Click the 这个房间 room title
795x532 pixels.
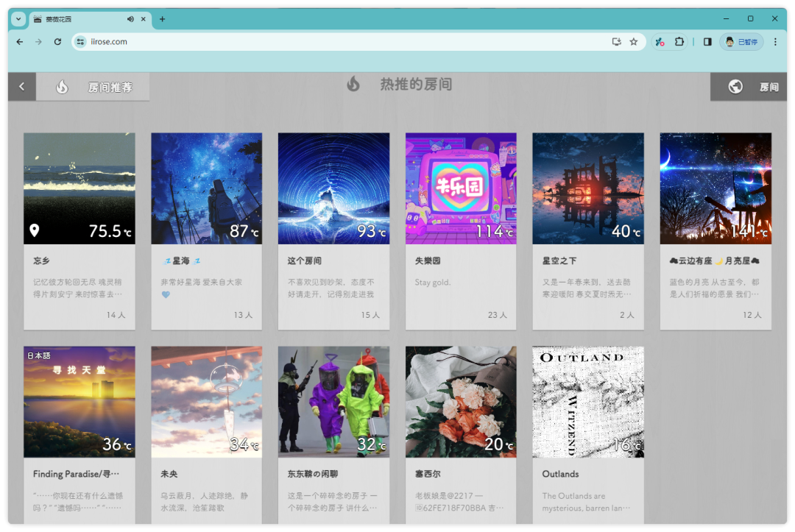coord(304,260)
